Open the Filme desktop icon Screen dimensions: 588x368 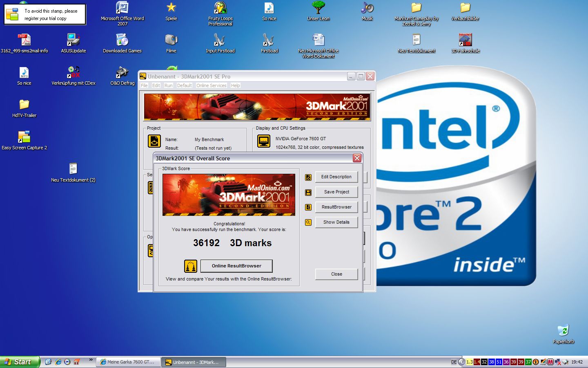(171, 43)
